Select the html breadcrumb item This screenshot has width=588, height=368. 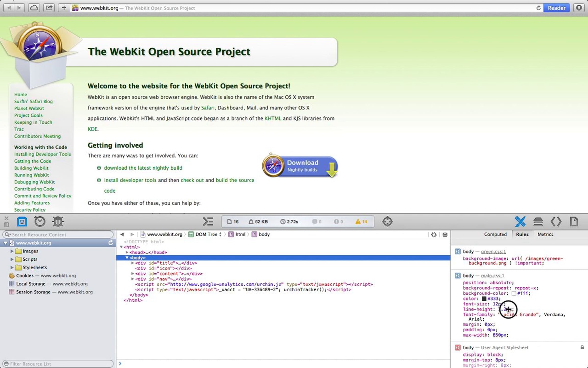pos(237,234)
